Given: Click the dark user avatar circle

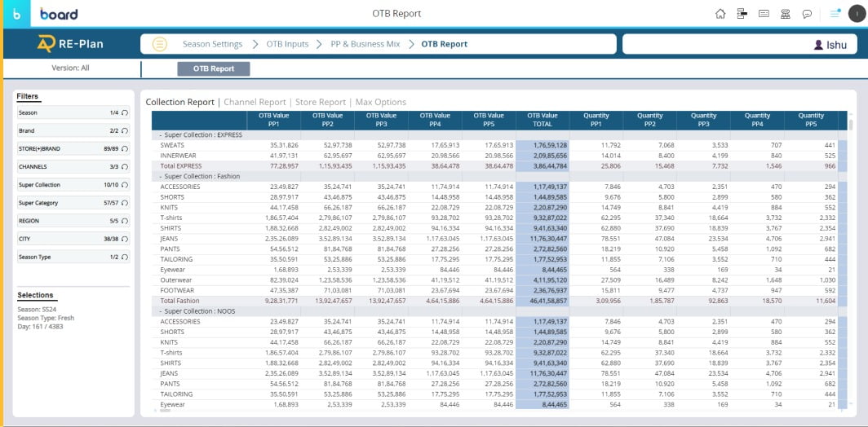Looking at the screenshot, I should pyautogui.click(x=856, y=14).
